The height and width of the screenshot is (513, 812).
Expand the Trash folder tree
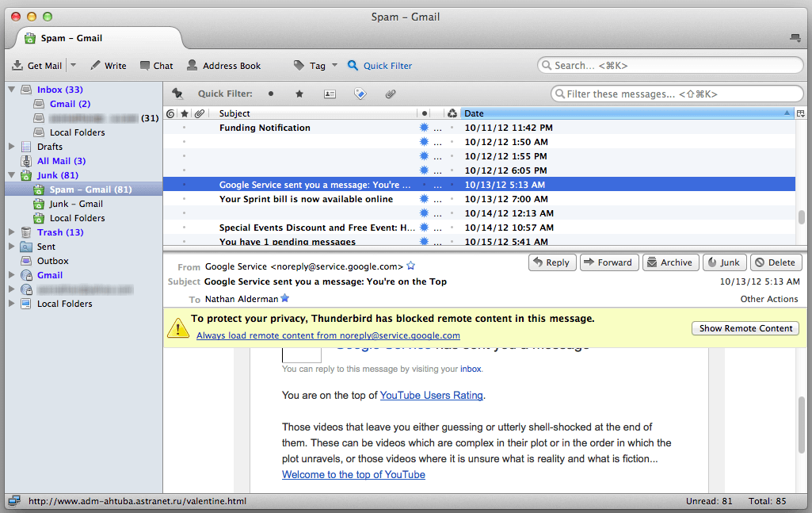(x=11, y=232)
